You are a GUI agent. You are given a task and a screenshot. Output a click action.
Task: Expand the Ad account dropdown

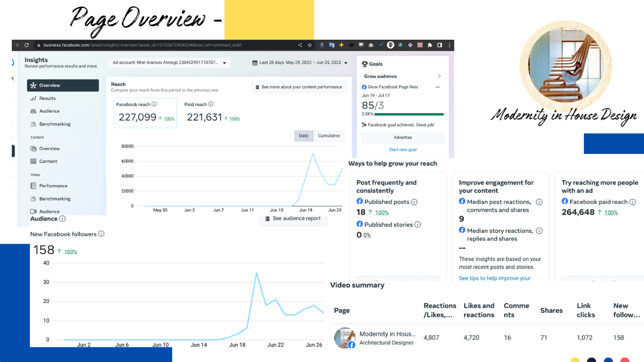[x=169, y=63]
